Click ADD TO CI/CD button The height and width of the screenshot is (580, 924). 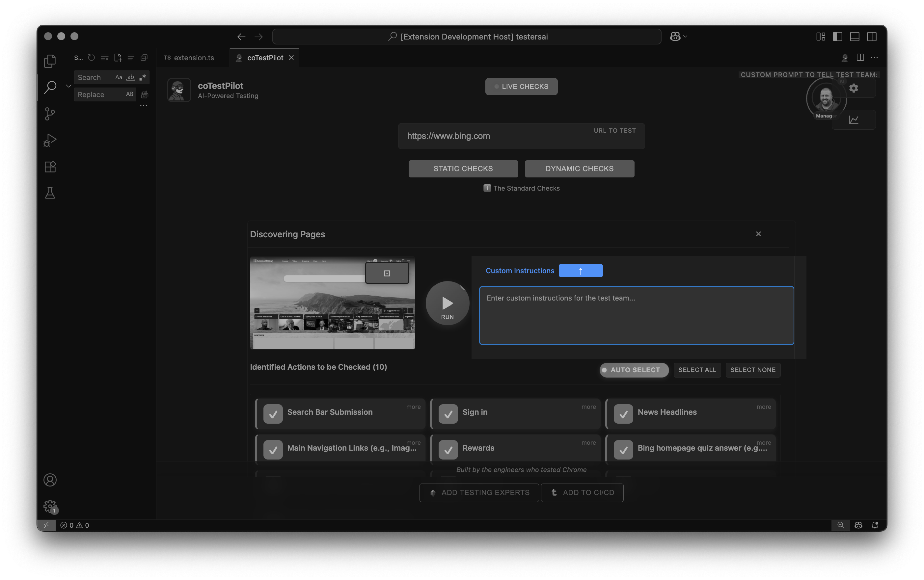(x=582, y=492)
